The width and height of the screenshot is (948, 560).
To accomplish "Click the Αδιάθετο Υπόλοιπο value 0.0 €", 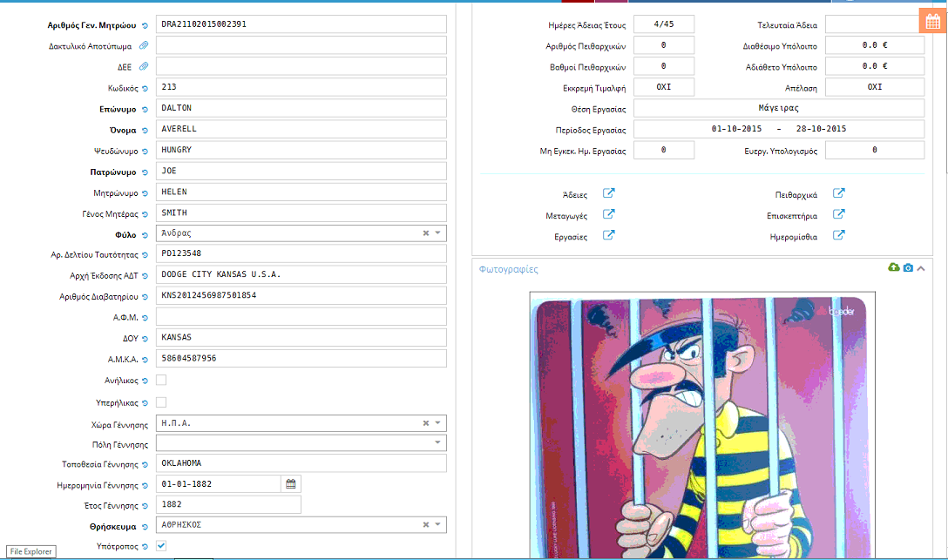I will (x=875, y=66).
